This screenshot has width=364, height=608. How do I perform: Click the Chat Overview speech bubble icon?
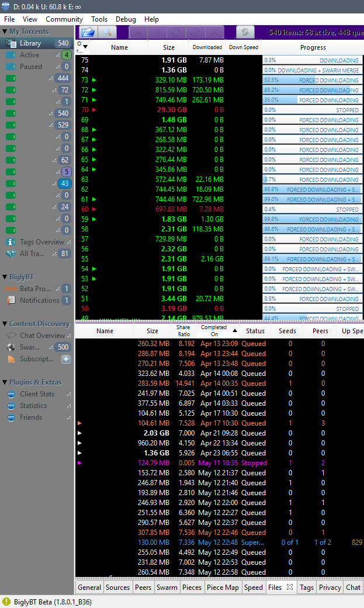[11, 335]
